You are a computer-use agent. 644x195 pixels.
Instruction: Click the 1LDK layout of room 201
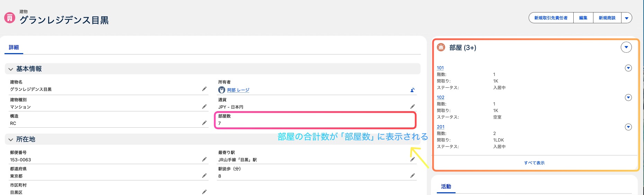(499, 140)
